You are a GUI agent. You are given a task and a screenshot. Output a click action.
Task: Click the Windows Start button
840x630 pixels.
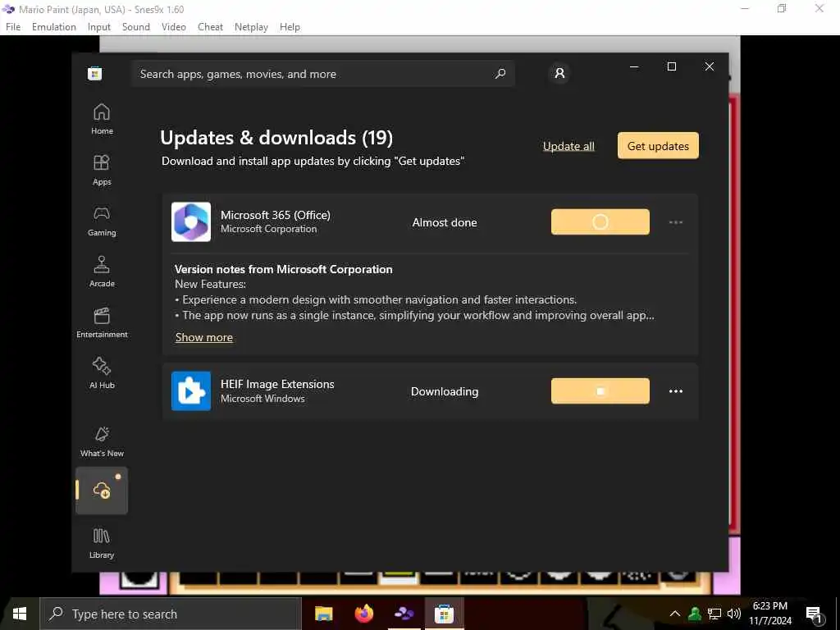tap(20, 614)
